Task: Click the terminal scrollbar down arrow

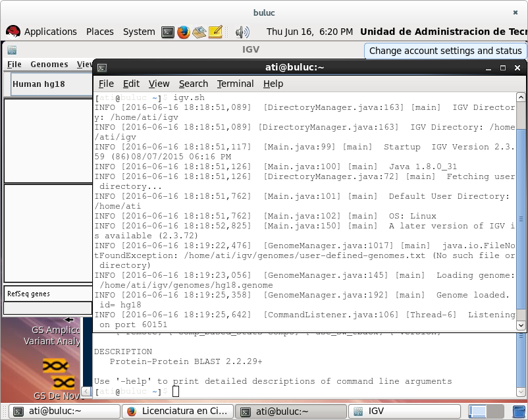Action: pos(521,325)
